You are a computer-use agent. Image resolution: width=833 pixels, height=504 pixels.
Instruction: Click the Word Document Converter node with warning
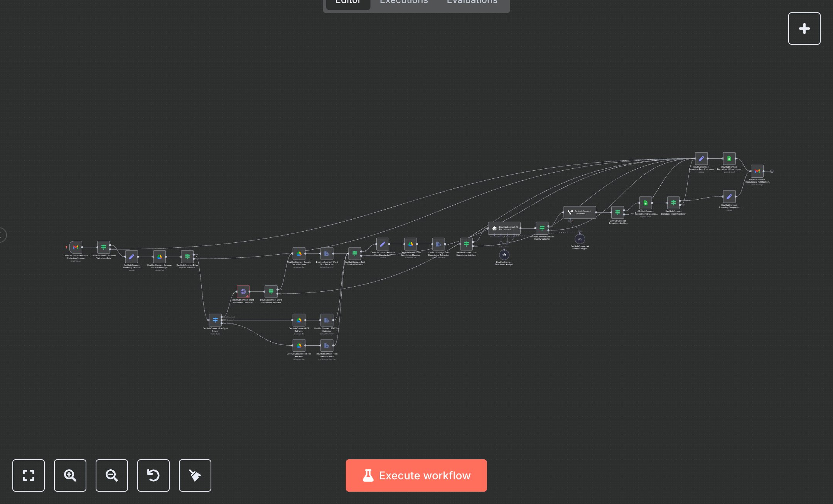click(x=243, y=291)
